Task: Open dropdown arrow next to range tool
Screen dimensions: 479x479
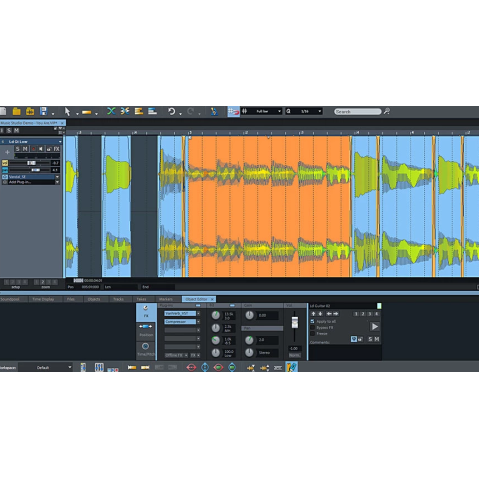Action: [96, 114]
